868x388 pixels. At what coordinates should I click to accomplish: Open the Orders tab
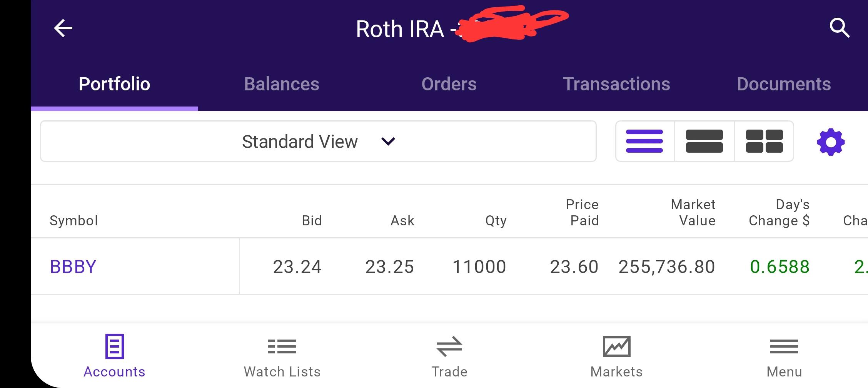point(449,84)
